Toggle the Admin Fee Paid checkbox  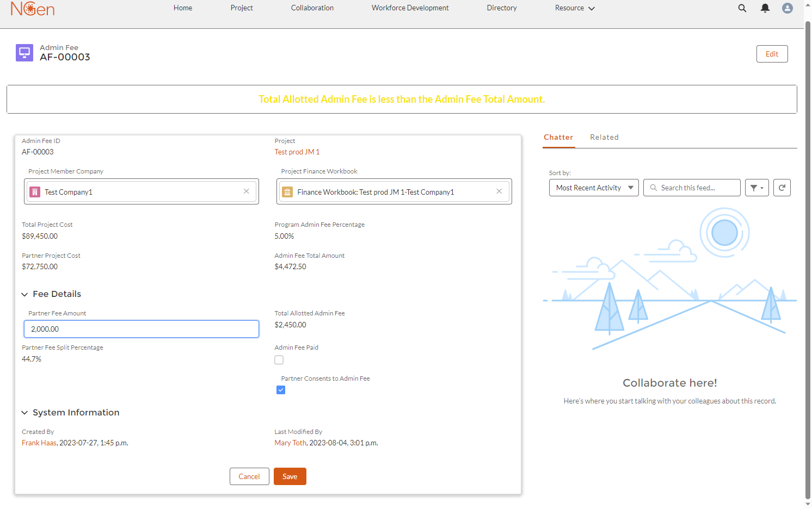(279, 360)
